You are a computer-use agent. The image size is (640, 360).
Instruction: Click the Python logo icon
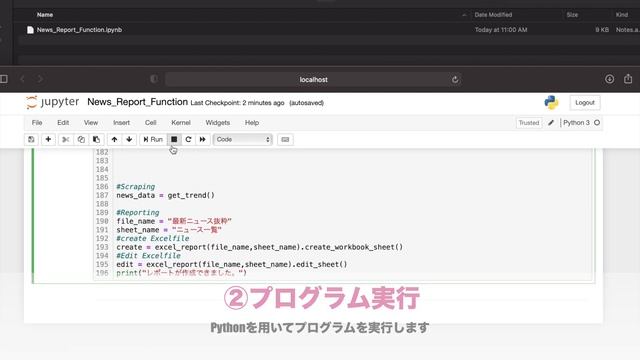pos(551,102)
